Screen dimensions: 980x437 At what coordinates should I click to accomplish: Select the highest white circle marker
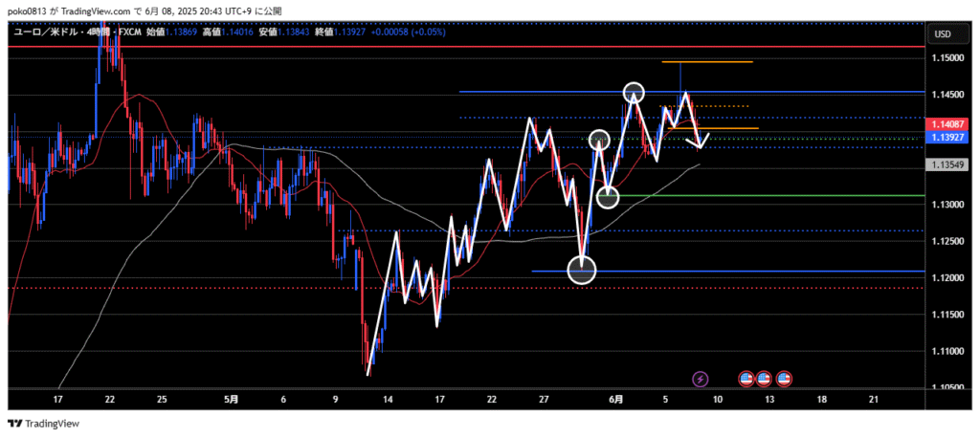coord(634,93)
